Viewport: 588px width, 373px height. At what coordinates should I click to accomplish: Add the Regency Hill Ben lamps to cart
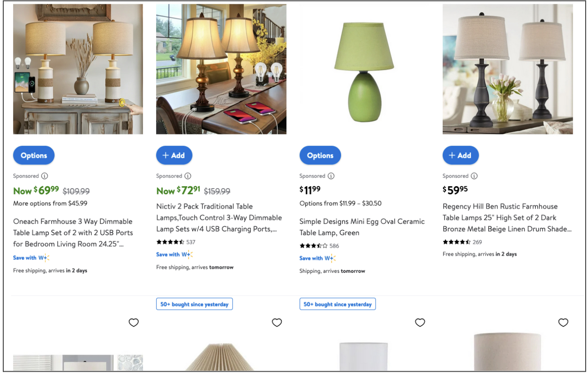pos(461,156)
